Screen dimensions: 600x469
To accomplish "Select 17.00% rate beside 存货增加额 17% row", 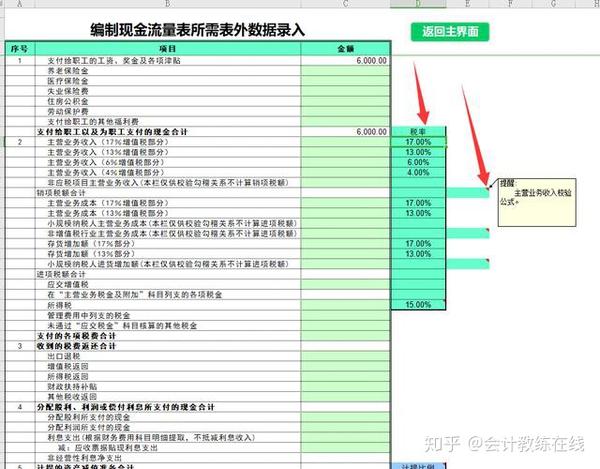I will tap(418, 244).
